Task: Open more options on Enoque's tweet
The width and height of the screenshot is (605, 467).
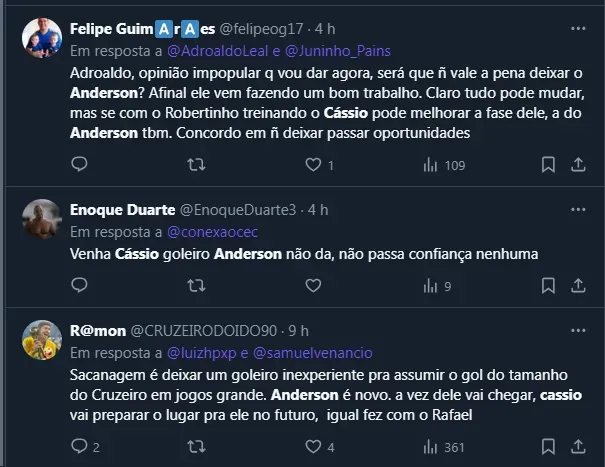Action: point(578,209)
